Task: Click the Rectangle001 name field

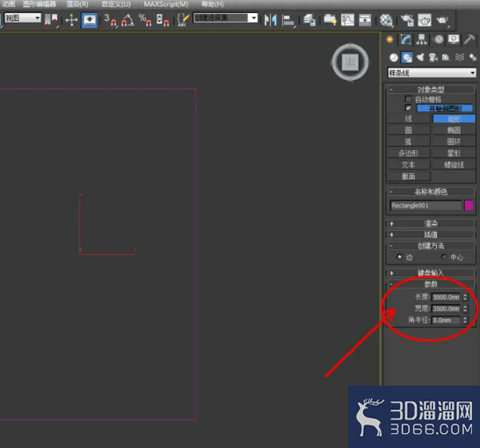Action: (x=425, y=206)
